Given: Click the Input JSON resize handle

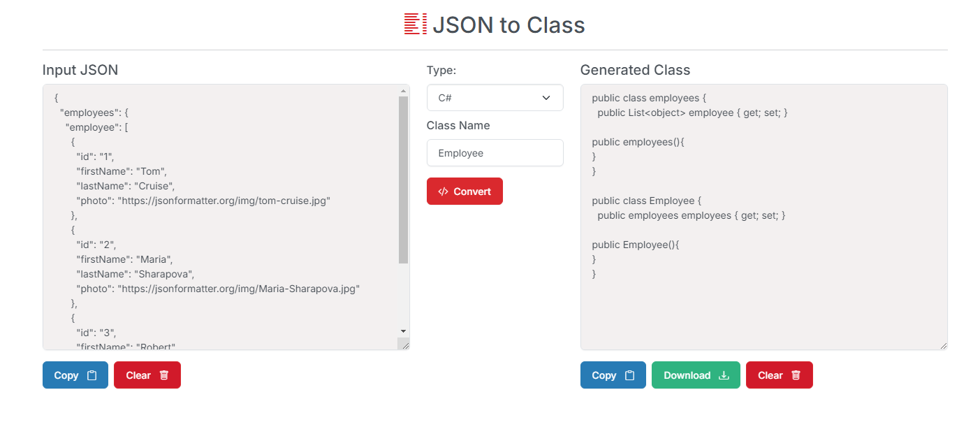Looking at the screenshot, I should pyautogui.click(x=404, y=344).
